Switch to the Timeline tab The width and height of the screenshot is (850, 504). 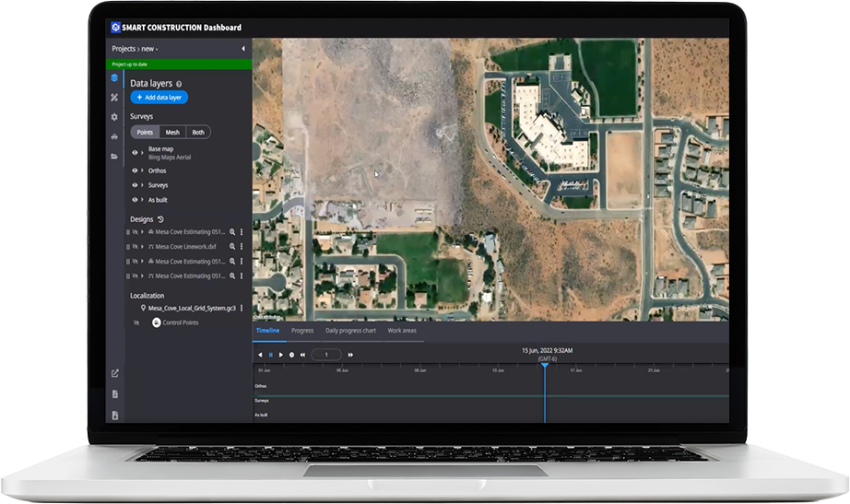pos(267,331)
